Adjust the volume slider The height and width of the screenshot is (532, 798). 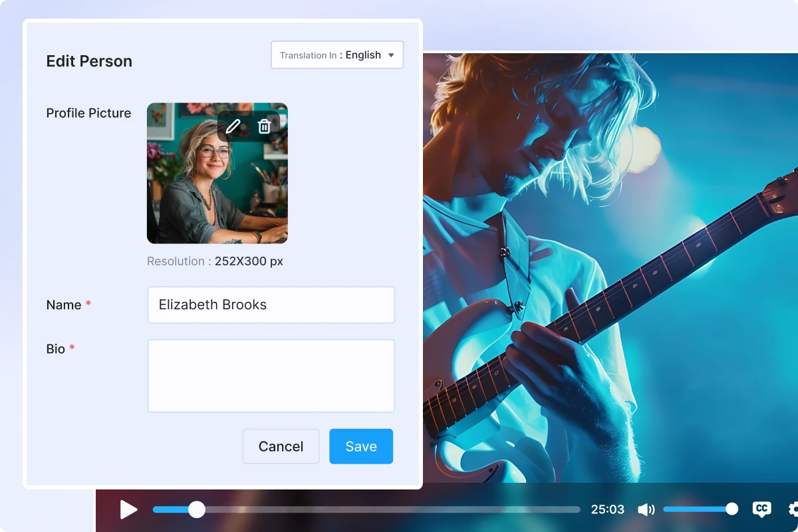click(x=701, y=509)
